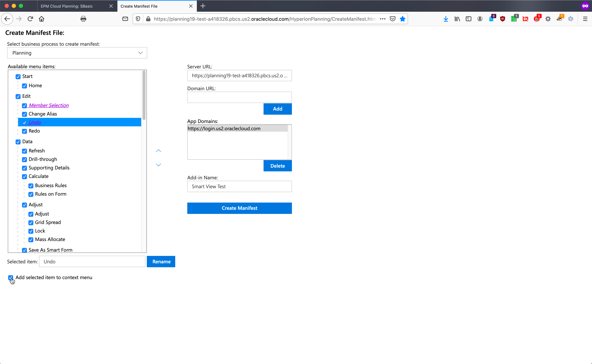Click the Add domain button
The image size is (592, 364).
[x=278, y=109]
